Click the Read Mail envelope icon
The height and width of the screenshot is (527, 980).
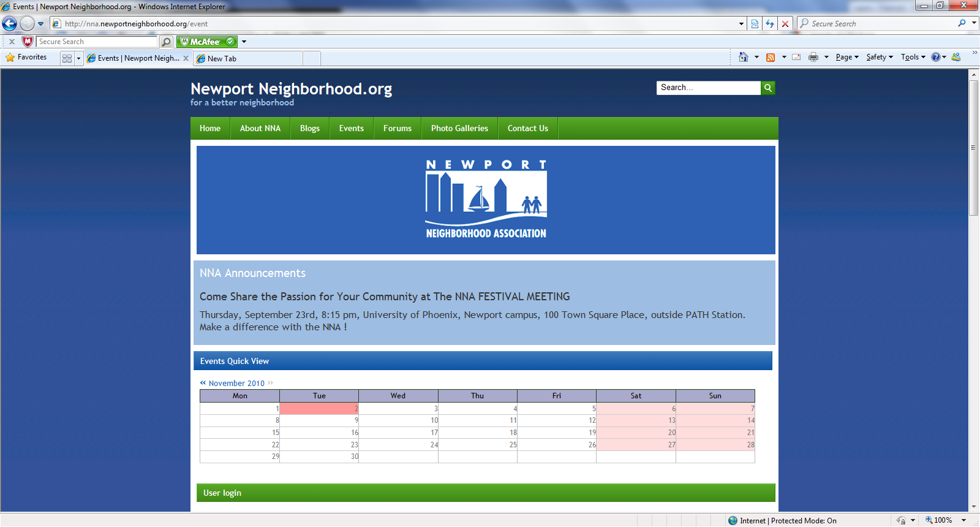coord(796,57)
